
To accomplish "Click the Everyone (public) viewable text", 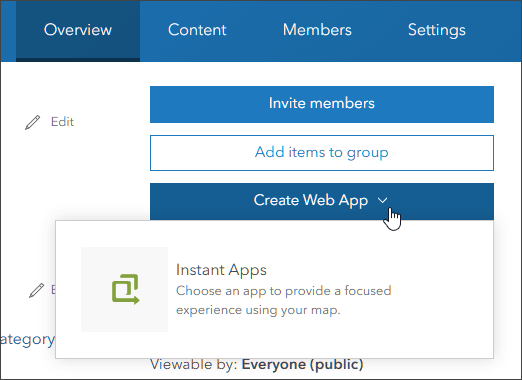I will (302, 364).
